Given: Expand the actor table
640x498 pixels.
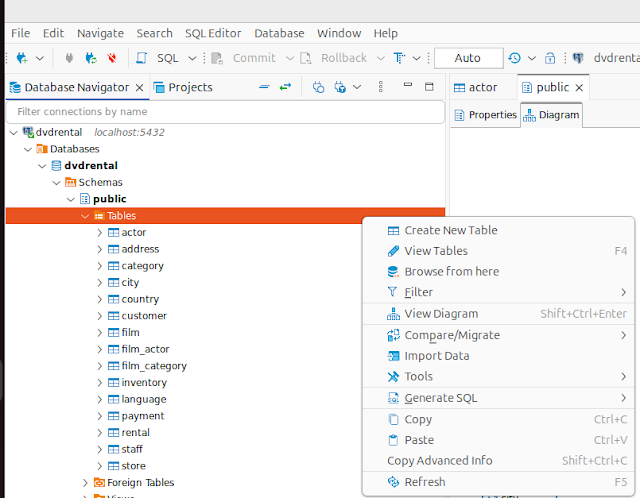Looking at the screenshot, I should (100, 233).
